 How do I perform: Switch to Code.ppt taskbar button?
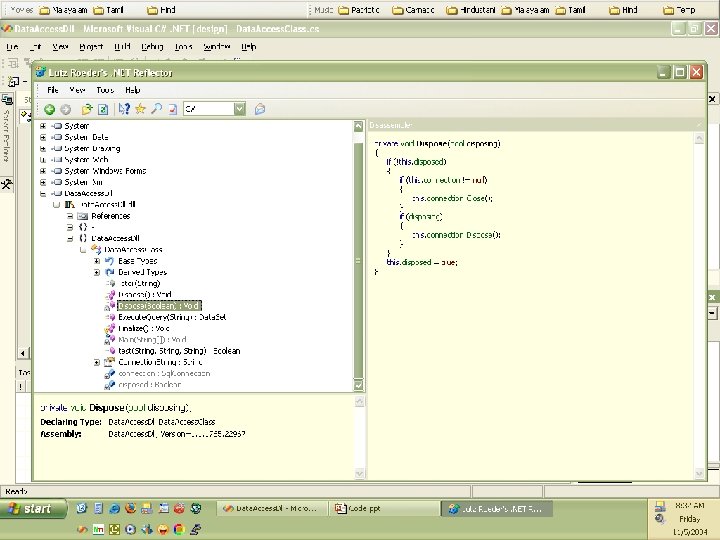(x=365, y=508)
